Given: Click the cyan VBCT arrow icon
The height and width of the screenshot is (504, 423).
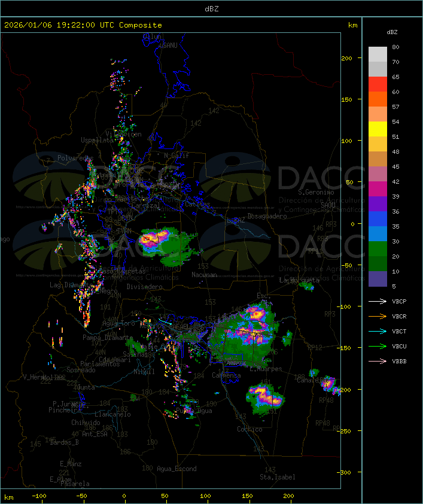Looking at the screenshot, I should [378, 331].
